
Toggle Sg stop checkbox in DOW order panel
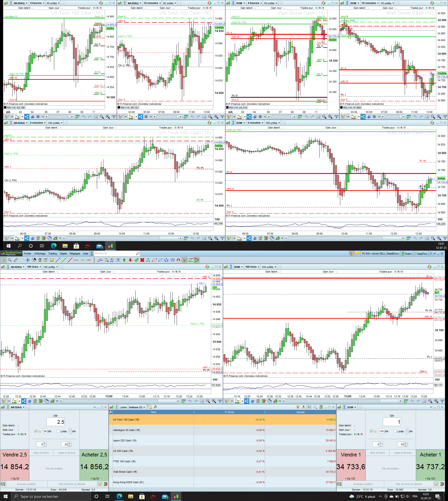(371, 431)
